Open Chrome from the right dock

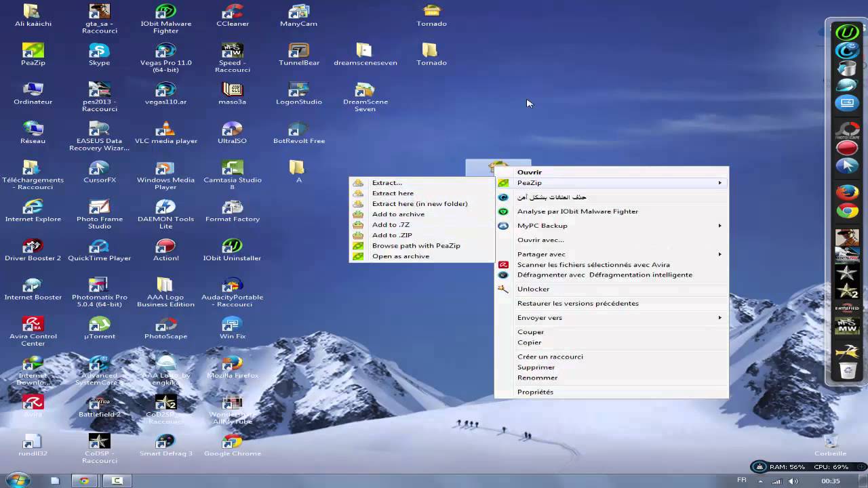click(847, 211)
